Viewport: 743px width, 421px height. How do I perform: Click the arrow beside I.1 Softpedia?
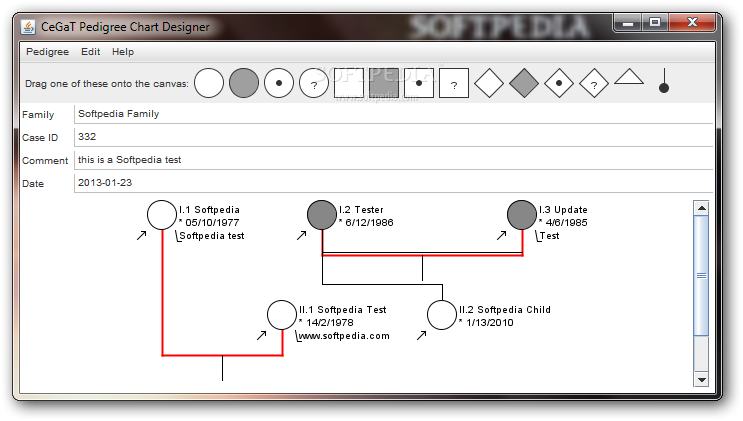click(142, 235)
